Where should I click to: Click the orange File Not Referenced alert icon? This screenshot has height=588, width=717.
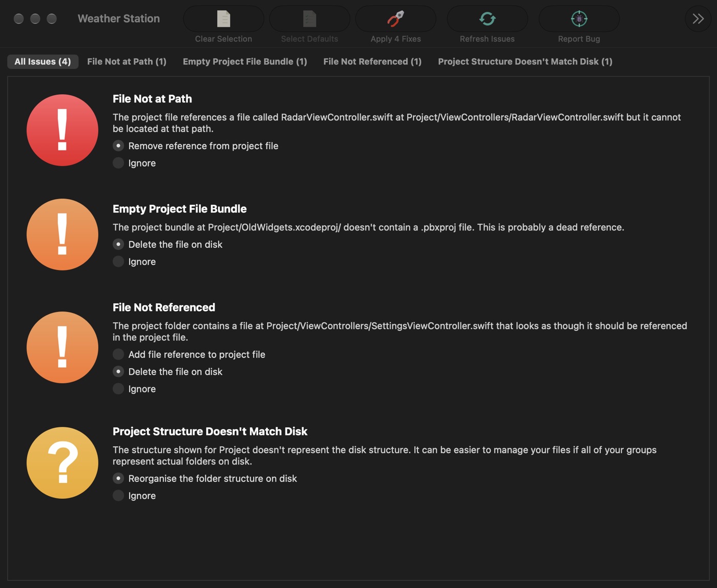click(62, 347)
